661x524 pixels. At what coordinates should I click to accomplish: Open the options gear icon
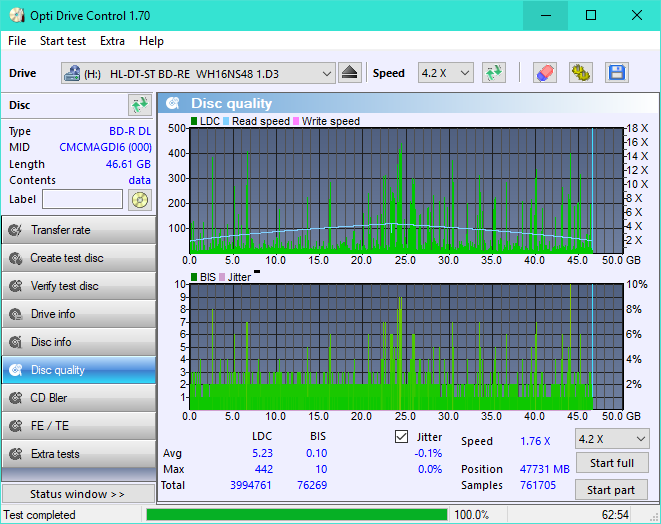coord(580,73)
